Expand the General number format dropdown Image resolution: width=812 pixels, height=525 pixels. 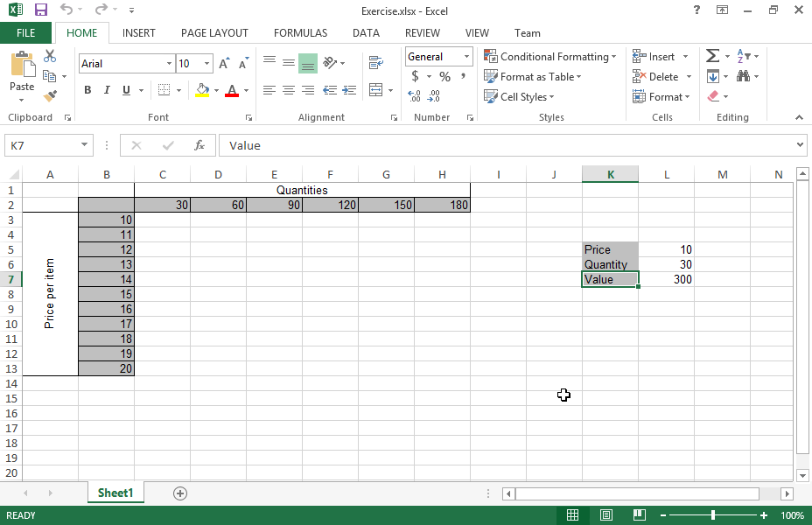pos(466,57)
